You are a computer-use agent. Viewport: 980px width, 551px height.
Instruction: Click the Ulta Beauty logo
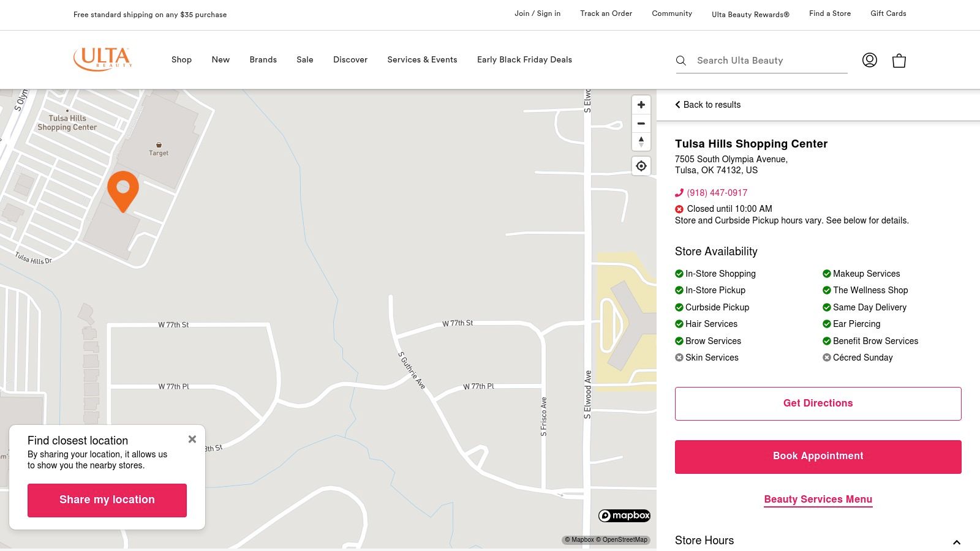coord(103,58)
